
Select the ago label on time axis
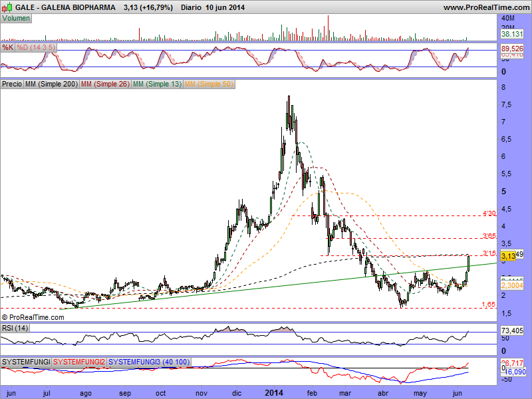(x=86, y=393)
